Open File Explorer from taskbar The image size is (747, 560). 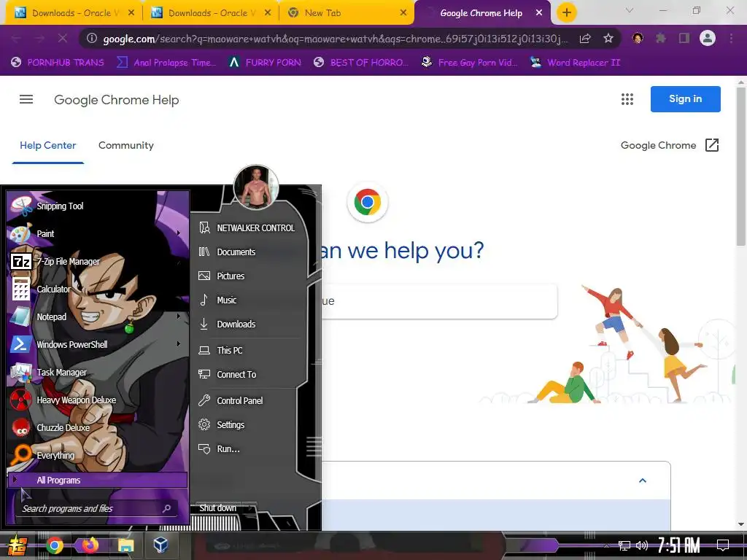click(125, 545)
